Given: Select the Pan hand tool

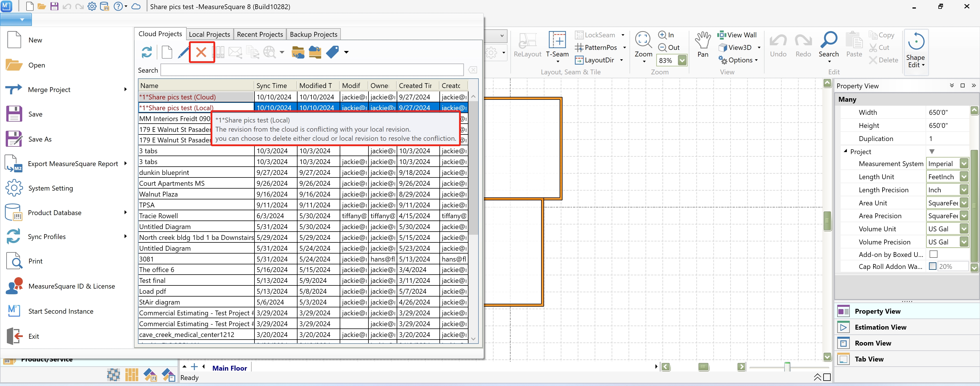Looking at the screenshot, I should point(702,44).
